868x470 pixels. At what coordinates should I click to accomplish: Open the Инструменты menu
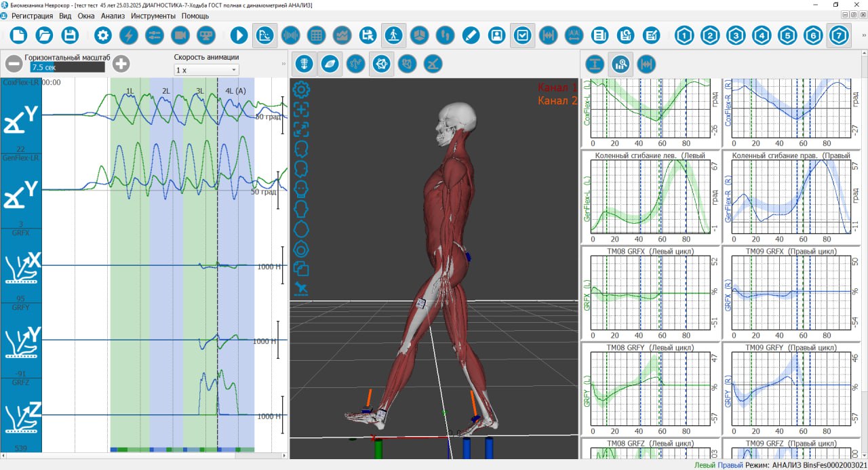click(x=153, y=16)
